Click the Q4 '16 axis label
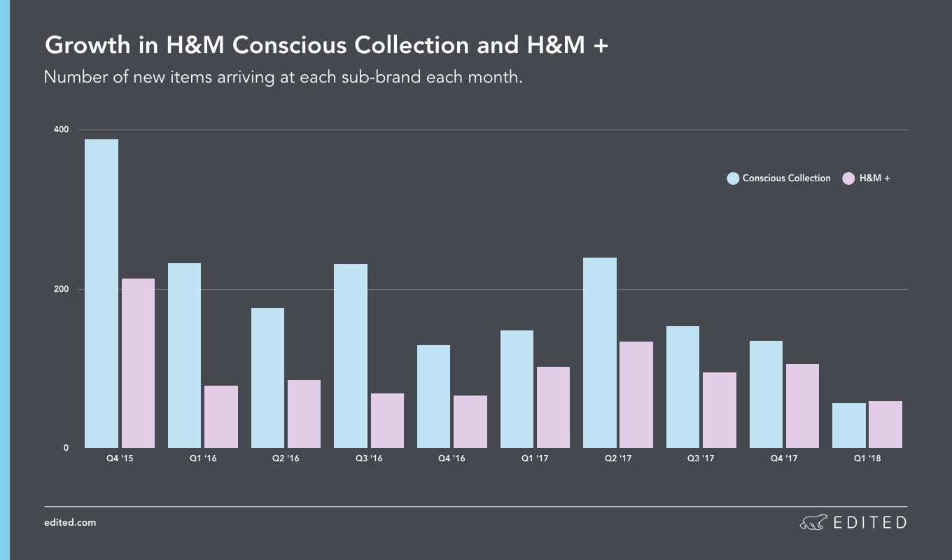 coord(452,458)
